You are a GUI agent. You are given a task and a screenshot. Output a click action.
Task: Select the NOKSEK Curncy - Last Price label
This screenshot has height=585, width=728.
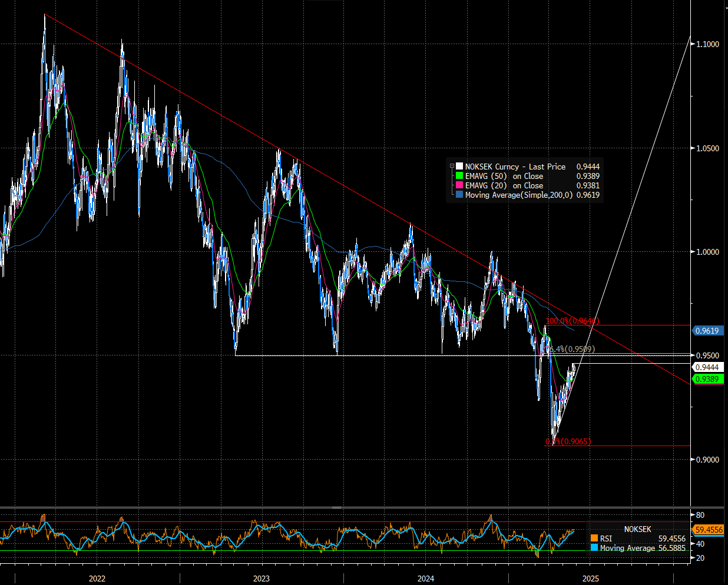515,167
